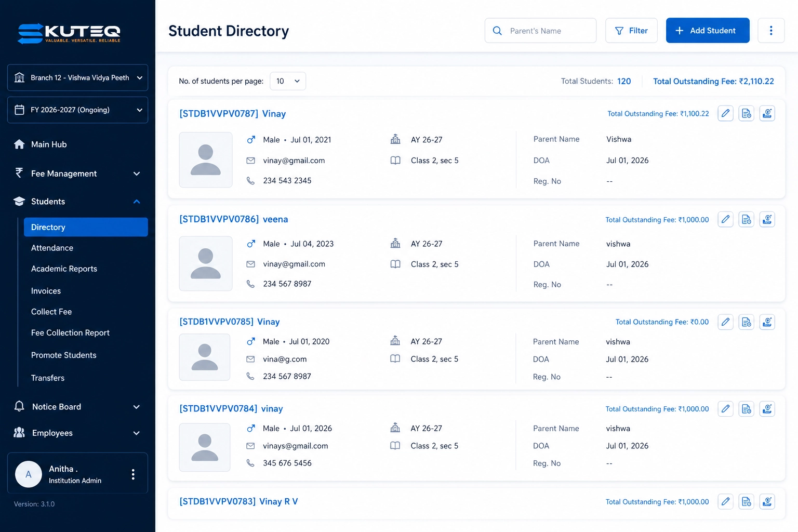Open student link [STDB1VVPV0785] Vinay
The height and width of the screenshot is (532, 798).
(229, 322)
